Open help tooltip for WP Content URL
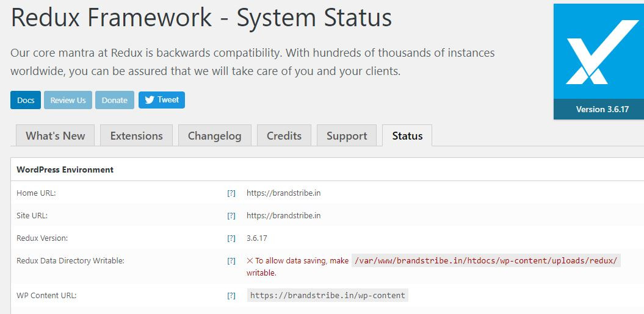644x314 pixels. 231,296
